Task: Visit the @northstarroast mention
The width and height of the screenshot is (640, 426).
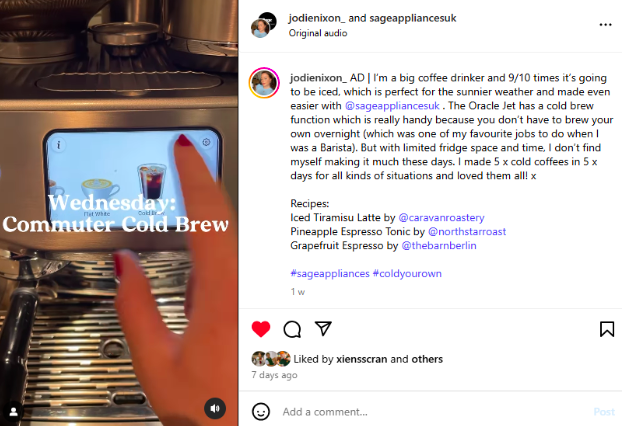Action: click(467, 231)
